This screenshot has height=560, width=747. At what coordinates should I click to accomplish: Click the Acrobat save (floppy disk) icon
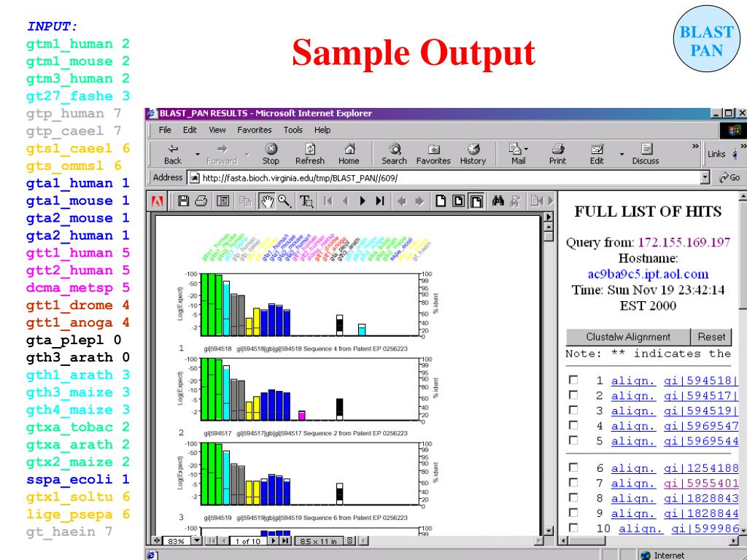(183, 201)
